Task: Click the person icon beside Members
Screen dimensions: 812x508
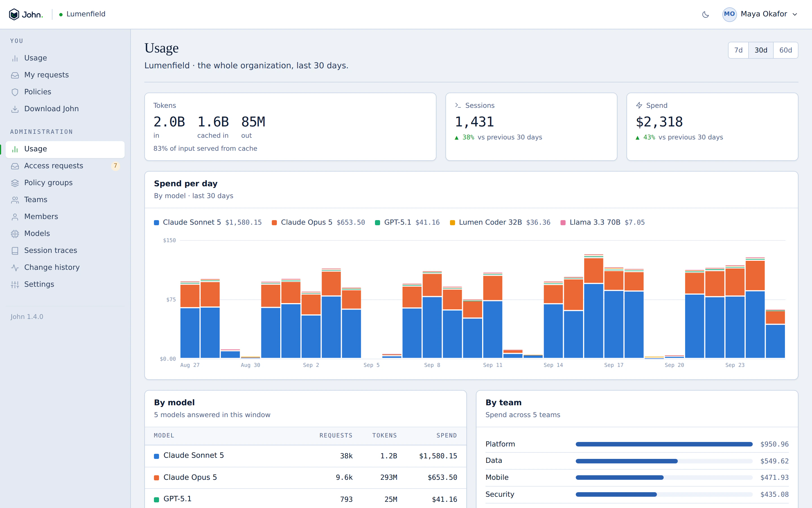Action: point(15,217)
